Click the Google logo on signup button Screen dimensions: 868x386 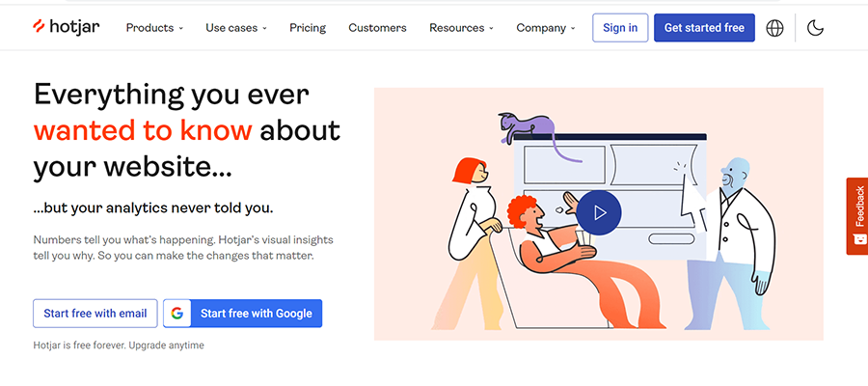click(177, 314)
